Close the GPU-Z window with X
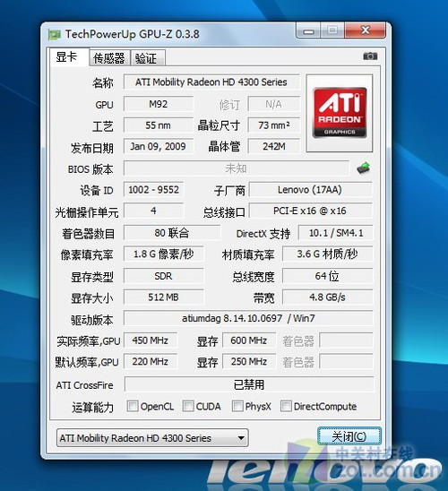This screenshot has height=491, width=448. pos(365,30)
